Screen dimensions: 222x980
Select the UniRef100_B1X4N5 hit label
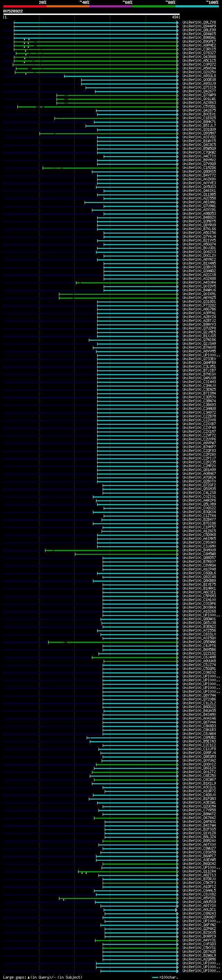pyautogui.click(x=199, y=263)
